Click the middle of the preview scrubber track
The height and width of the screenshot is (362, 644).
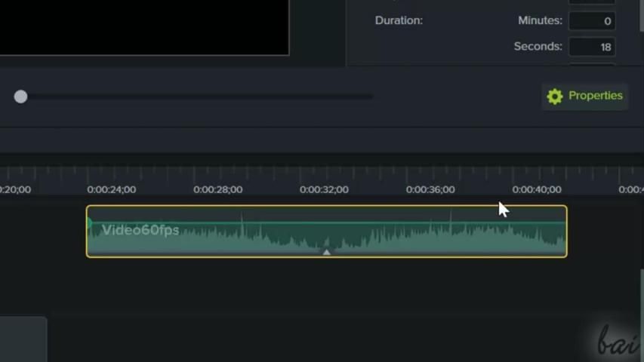click(x=196, y=97)
